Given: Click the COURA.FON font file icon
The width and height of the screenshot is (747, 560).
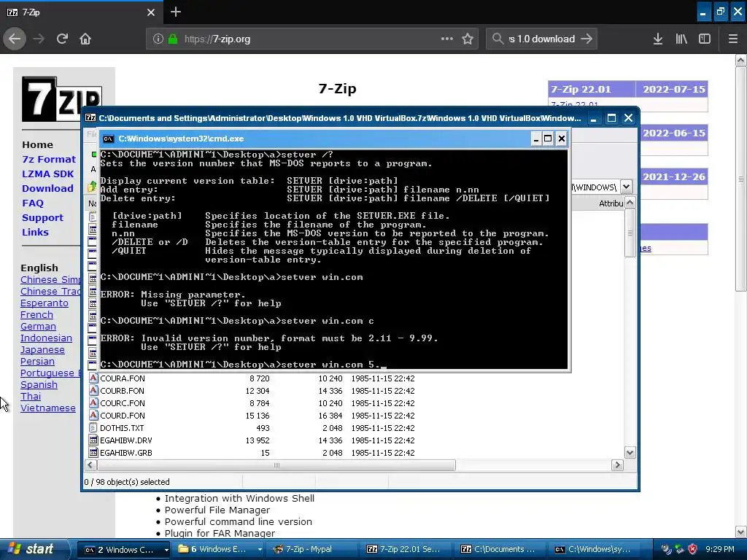Looking at the screenshot, I should (x=93, y=378).
